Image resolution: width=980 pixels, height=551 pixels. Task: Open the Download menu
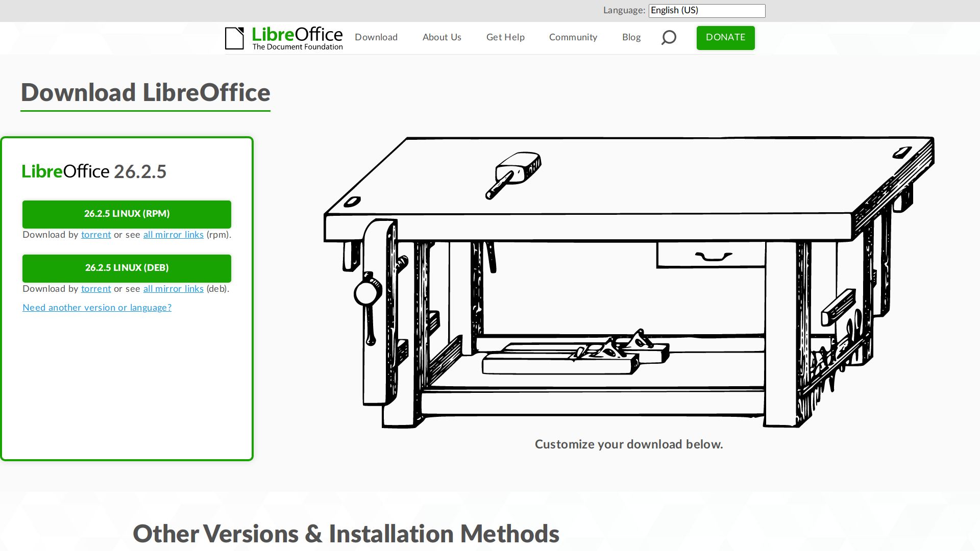pyautogui.click(x=376, y=37)
